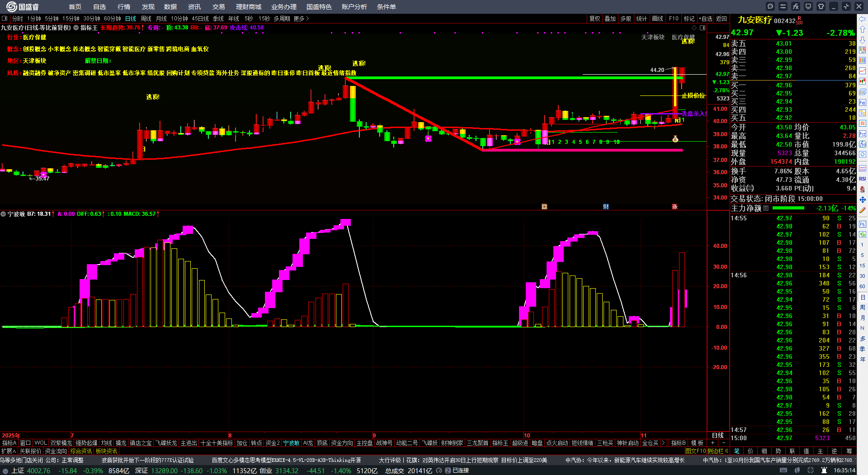
Task: Click the 返回 back button
Action: pyautogui.click(x=722, y=19)
